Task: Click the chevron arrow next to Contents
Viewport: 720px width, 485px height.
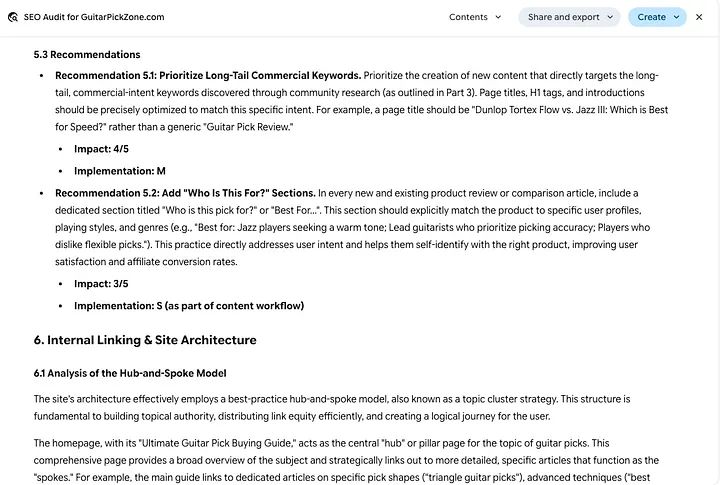Action: 498,17
